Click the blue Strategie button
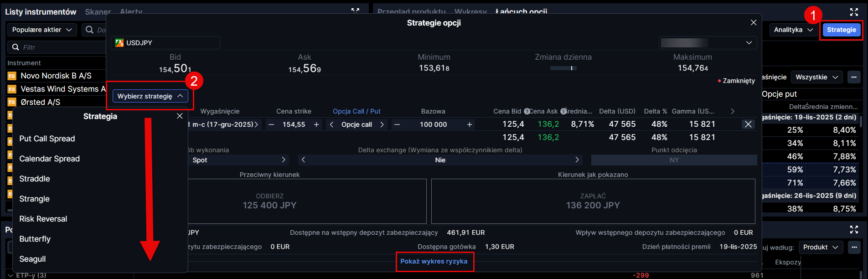Screen dimensions: 868x279 (841, 30)
